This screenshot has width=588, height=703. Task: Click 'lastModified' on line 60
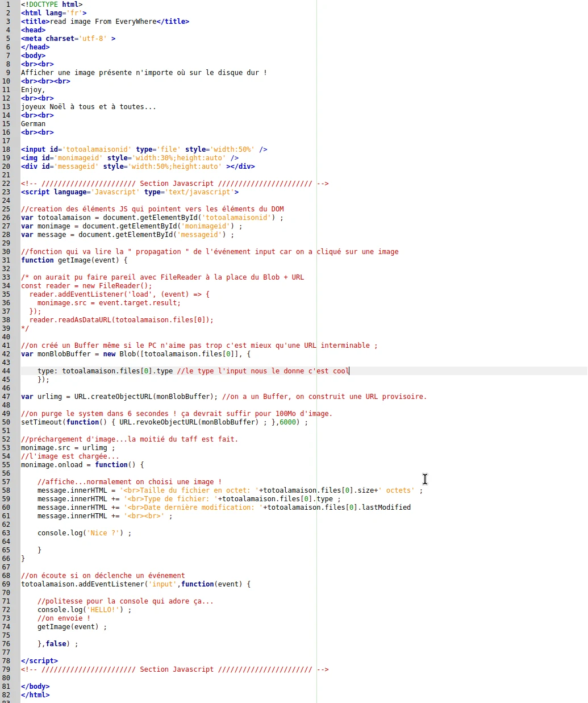coord(386,508)
